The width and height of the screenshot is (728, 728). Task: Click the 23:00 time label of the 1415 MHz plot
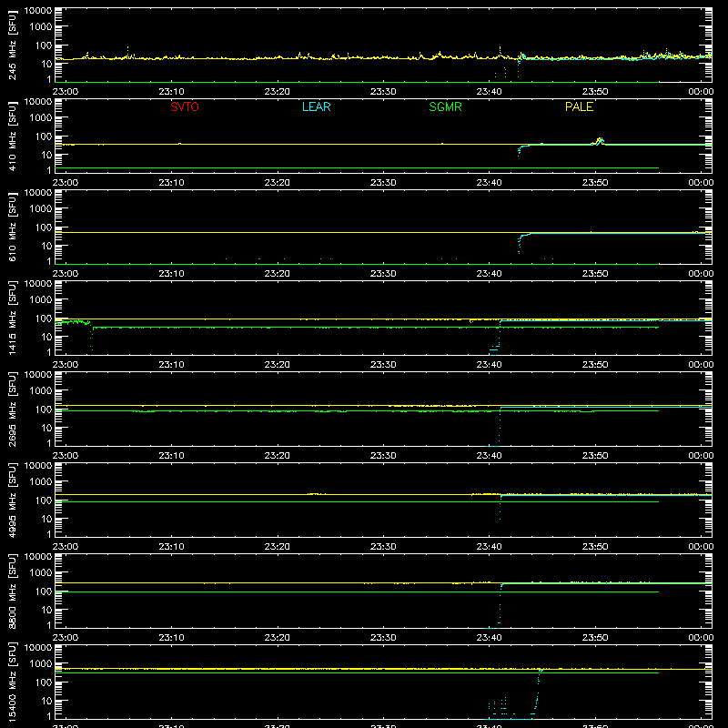66,365
